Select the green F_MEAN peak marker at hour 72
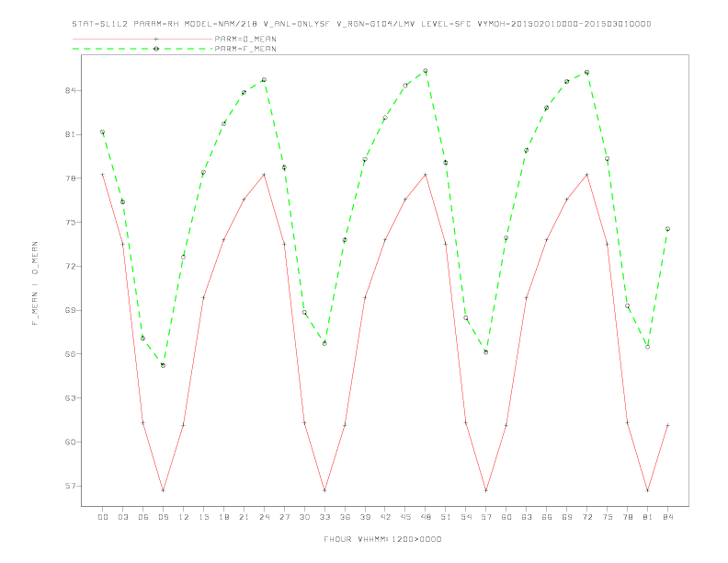This screenshot has width=728, height=563. coord(586,73)
